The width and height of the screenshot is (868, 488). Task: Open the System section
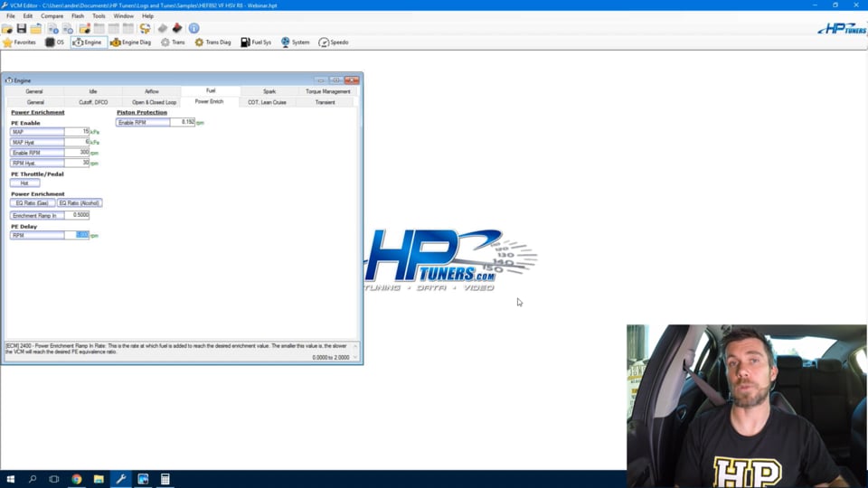[295, 42]
